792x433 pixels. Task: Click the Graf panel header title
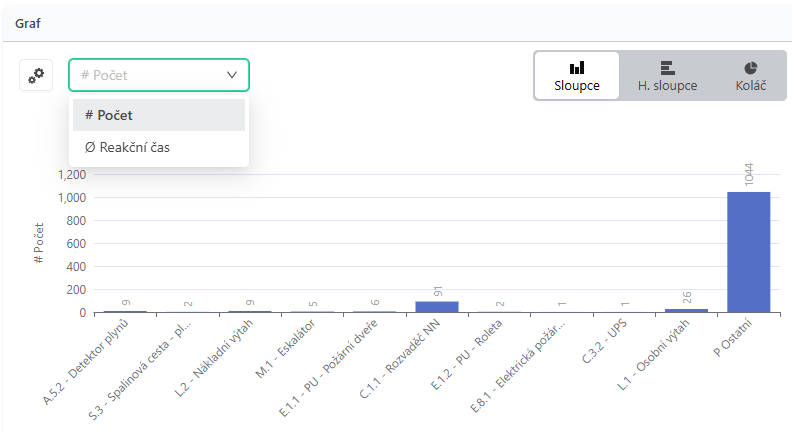click(x=28, y=24)
